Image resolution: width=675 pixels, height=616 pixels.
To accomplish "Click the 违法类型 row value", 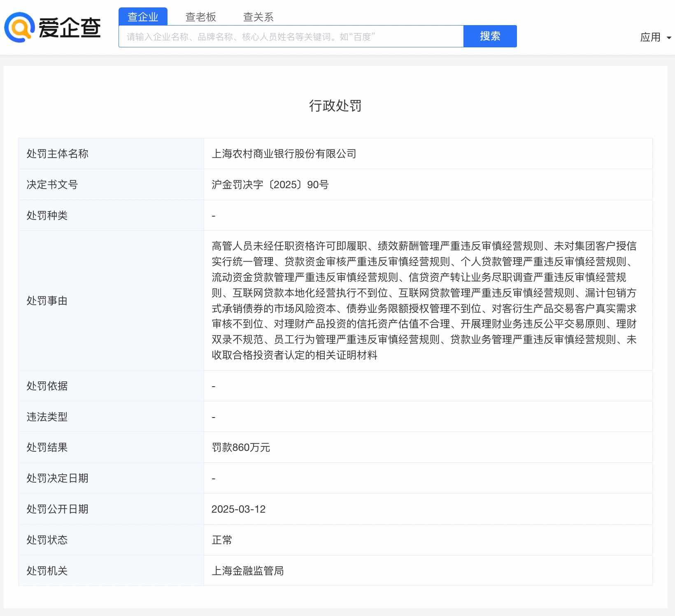I will tap(213, 417).
